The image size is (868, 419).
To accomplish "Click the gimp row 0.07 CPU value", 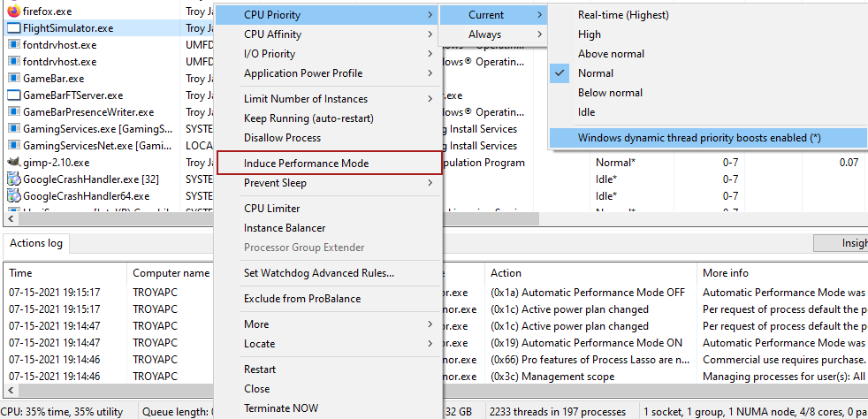I will pos(848,163).
